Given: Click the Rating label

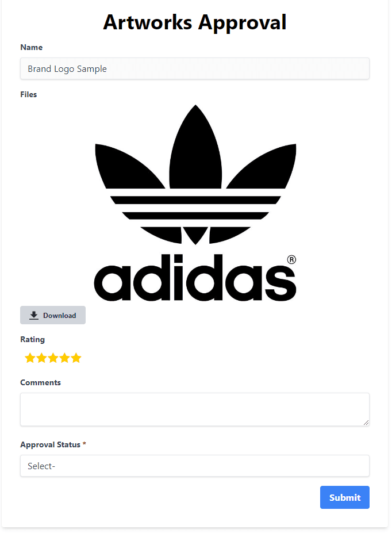Looking at the screenshot, I should coord(32,339).
